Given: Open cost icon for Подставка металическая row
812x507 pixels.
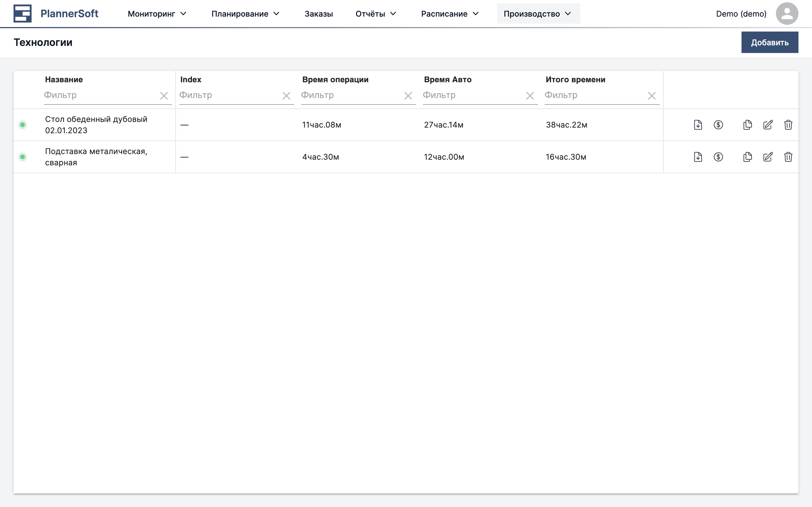Looking at the screenshot, I should [718, 157].
